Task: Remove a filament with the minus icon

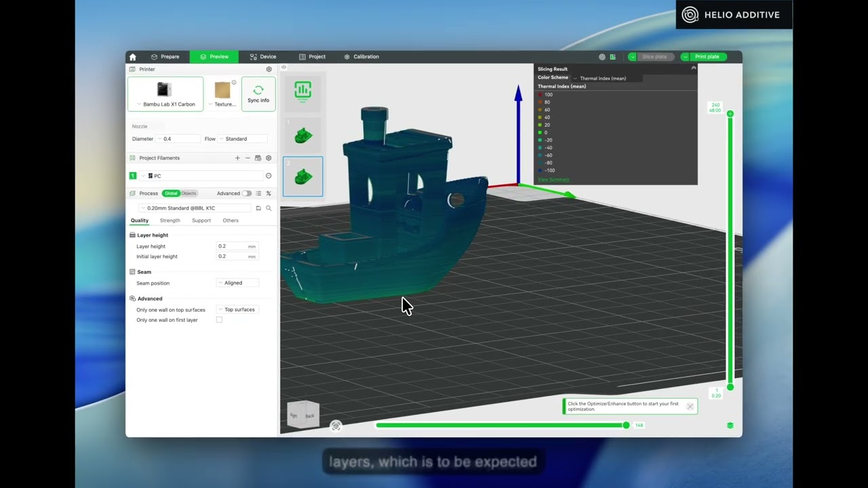Action: pos(248,158)
